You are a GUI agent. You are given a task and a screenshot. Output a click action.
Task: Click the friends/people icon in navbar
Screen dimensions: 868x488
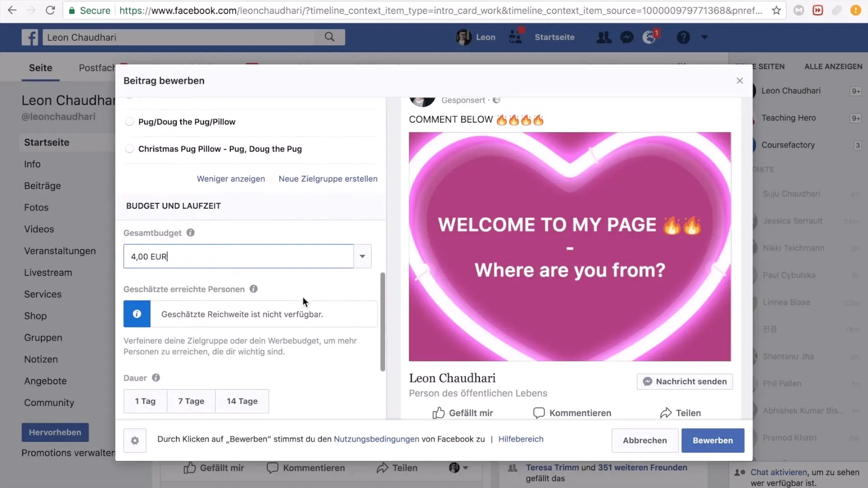[x=604, y=37]
